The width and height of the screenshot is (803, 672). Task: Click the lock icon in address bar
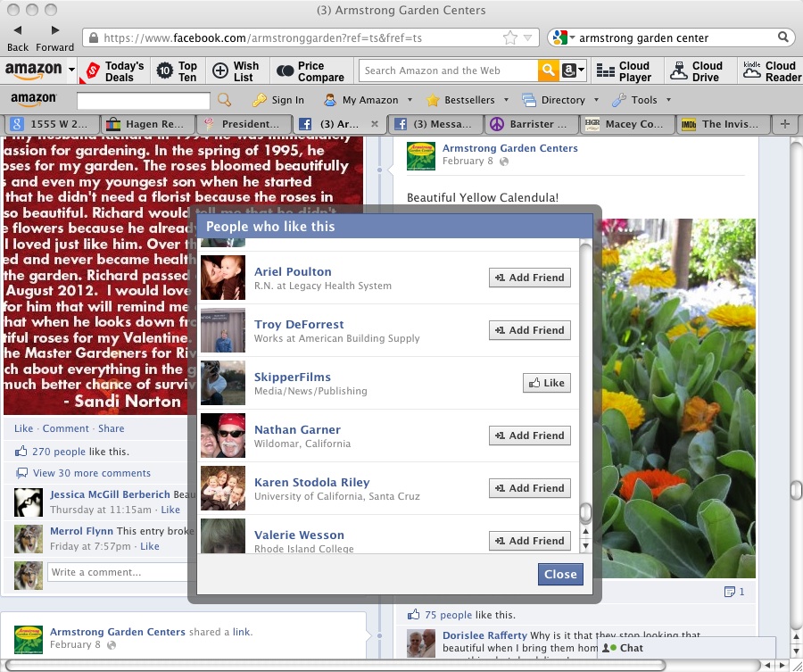tap(93, 37)
